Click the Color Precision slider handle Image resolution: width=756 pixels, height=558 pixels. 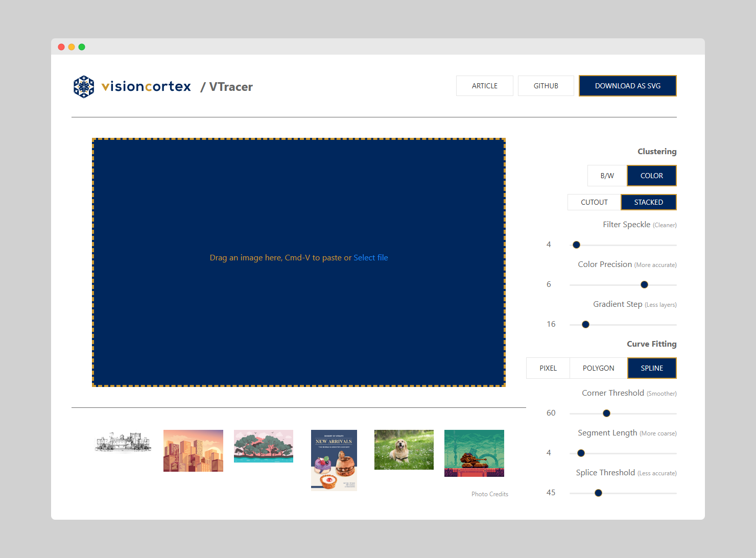point(644,285)
